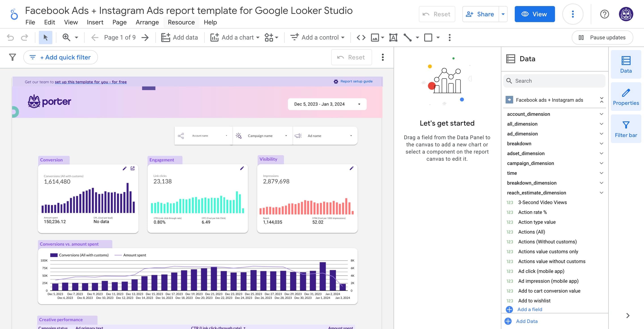
Task: Expand the campaign_dimension field group
Action: (601, 163)
